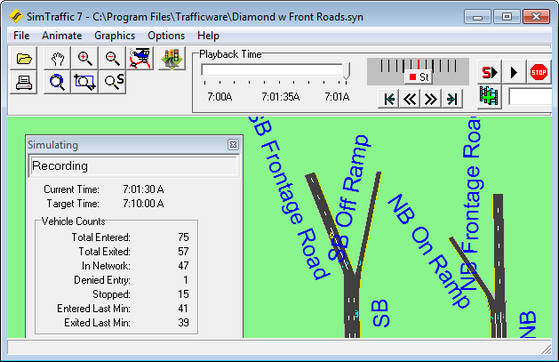Viewport: 559px width, 362px height.
Task: Open the Graphics menu
Action: click(114, 36)
